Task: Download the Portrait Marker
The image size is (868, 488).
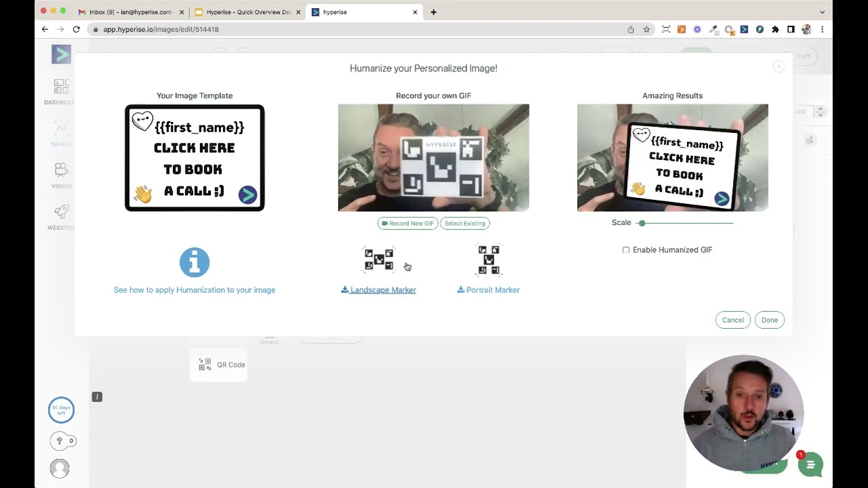Action: tap(488, 290)
